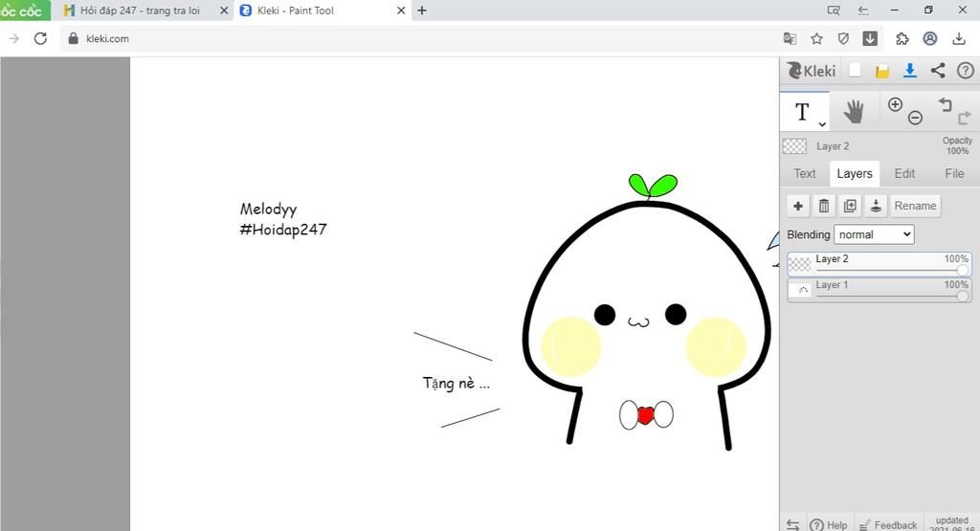This screenshot has width=980, height=531.
Task: Merge layer down
Action: point(876,206)
